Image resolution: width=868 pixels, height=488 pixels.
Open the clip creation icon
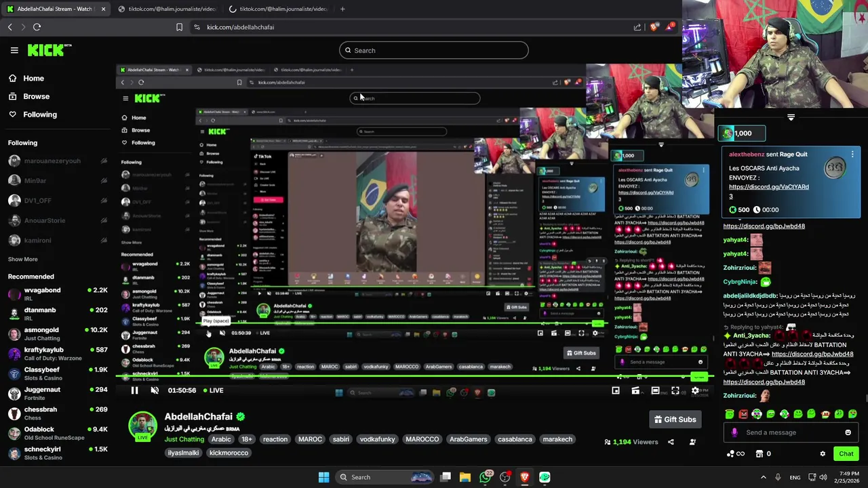[635, 390]
